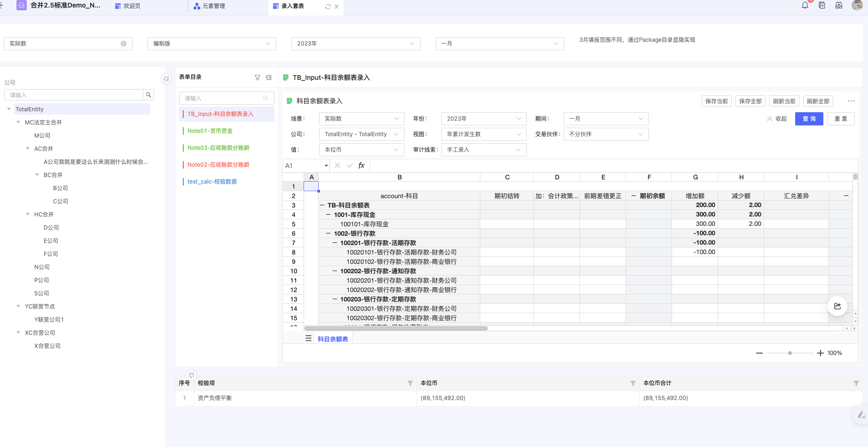Click the share floating button on spreadsheet
This screenshot has height=447, width=868.
point(837,306)
